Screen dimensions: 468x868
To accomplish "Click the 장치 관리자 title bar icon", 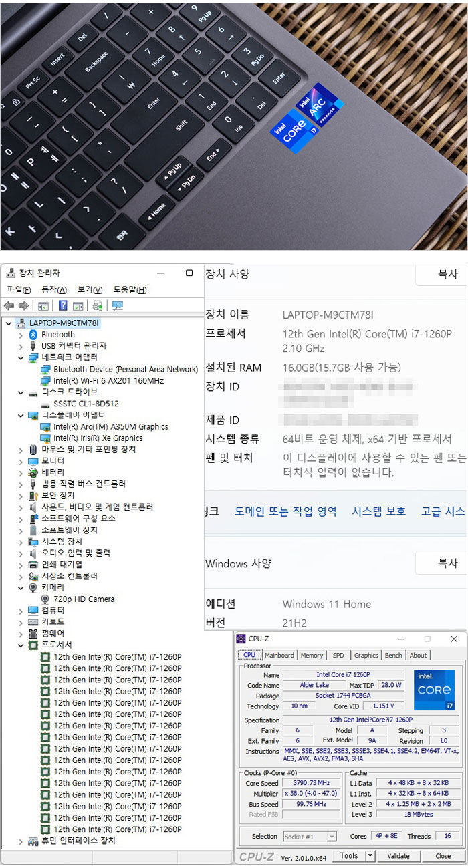I will 9,273.
